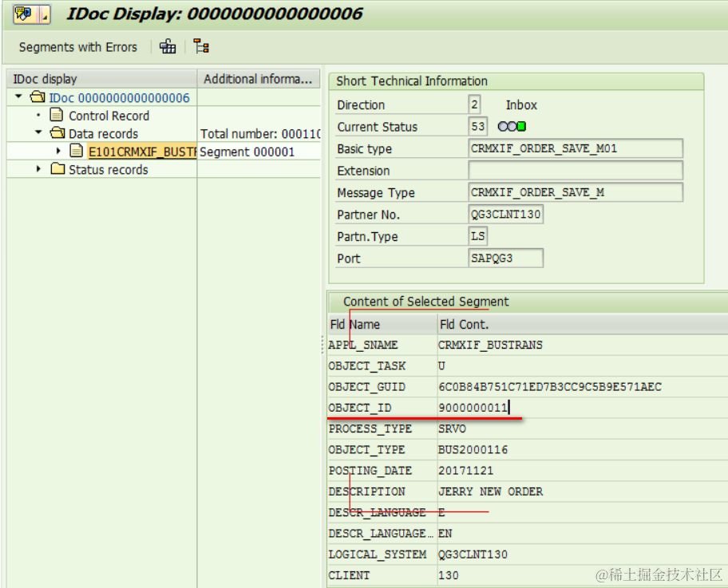Click the Basic type field CRMXIF_ORDER_SAVE_M01

coord(576,148)
